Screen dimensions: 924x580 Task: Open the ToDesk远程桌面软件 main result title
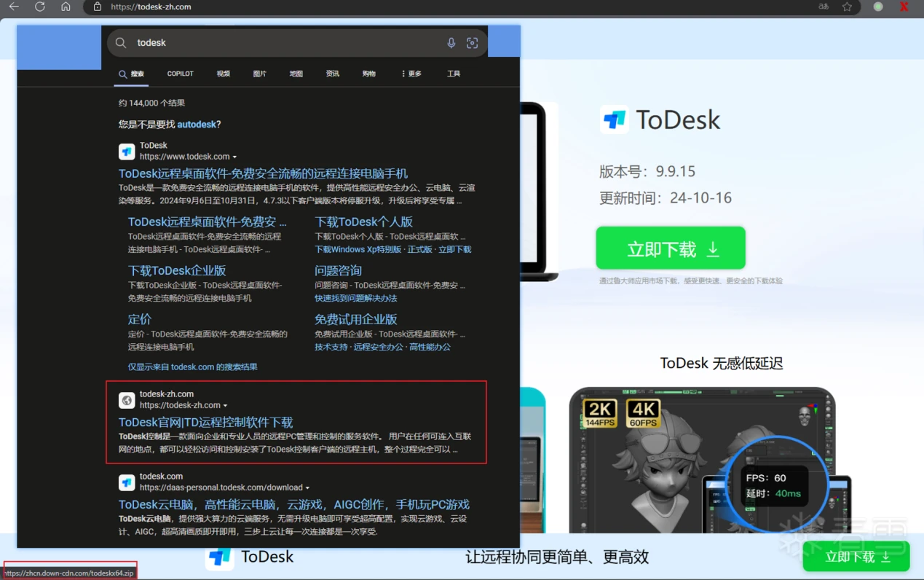click(263, 173)
